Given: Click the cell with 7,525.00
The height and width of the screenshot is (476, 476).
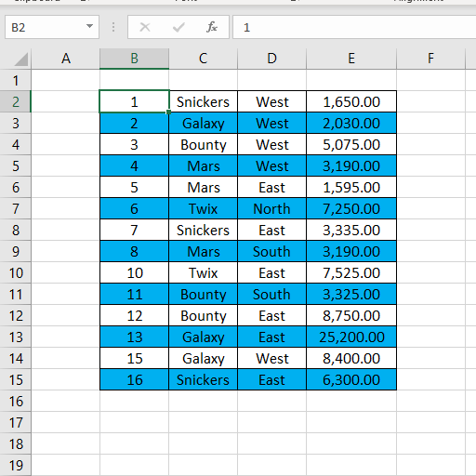Looking at the screenshot, I should tap(351, 272).
